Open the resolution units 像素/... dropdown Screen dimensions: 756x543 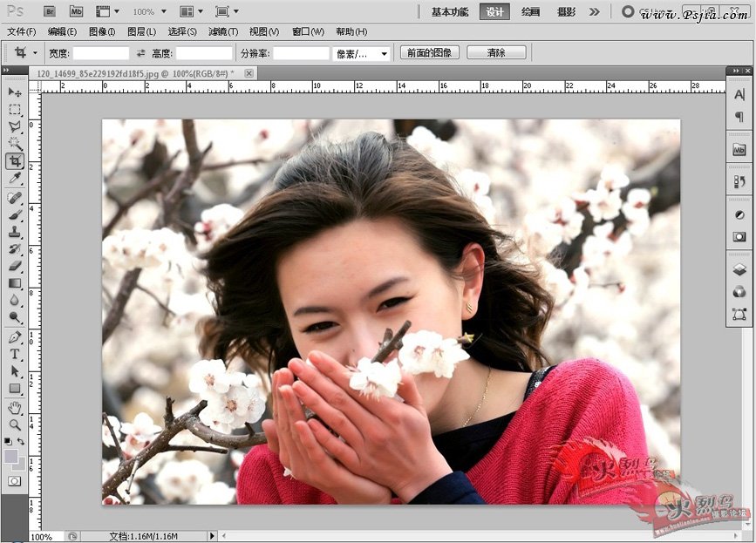(363, 53)
